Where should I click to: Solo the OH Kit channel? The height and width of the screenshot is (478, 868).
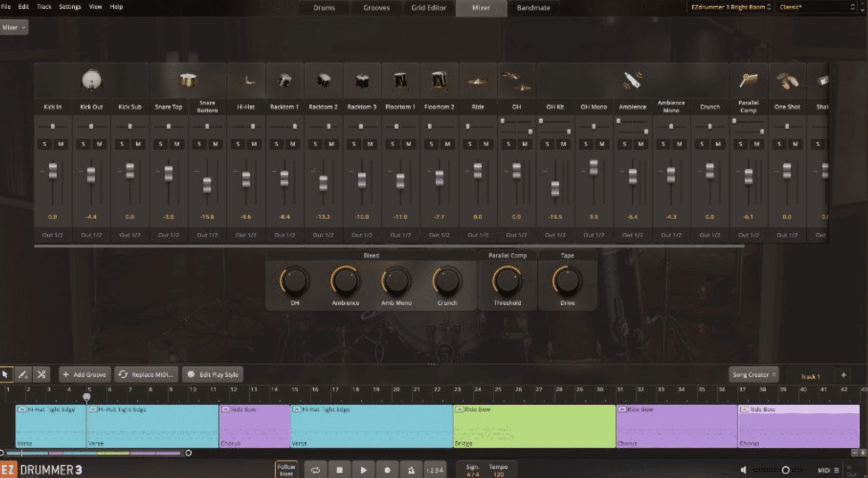(547, 144)
